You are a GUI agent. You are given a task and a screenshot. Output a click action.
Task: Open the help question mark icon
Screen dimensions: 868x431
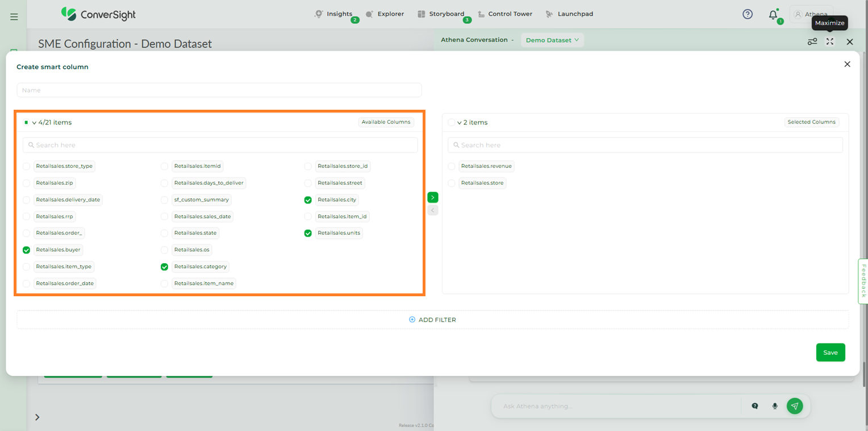pos(748,14)
